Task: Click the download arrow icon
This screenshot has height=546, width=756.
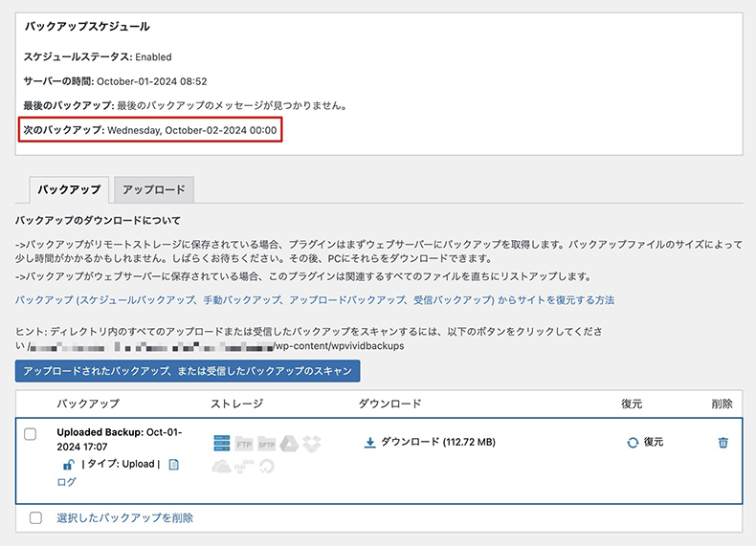Action: click(x=369, y=443)
